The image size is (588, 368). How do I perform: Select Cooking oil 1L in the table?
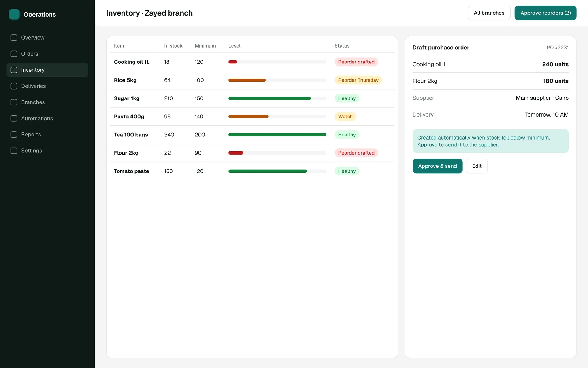tap(132, 62)
